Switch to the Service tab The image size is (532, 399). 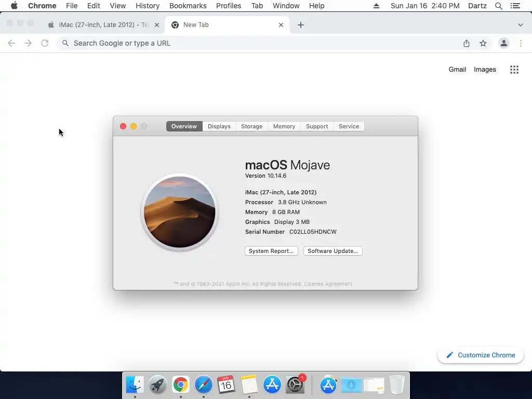pyautogui.click(x=349, y=126)
